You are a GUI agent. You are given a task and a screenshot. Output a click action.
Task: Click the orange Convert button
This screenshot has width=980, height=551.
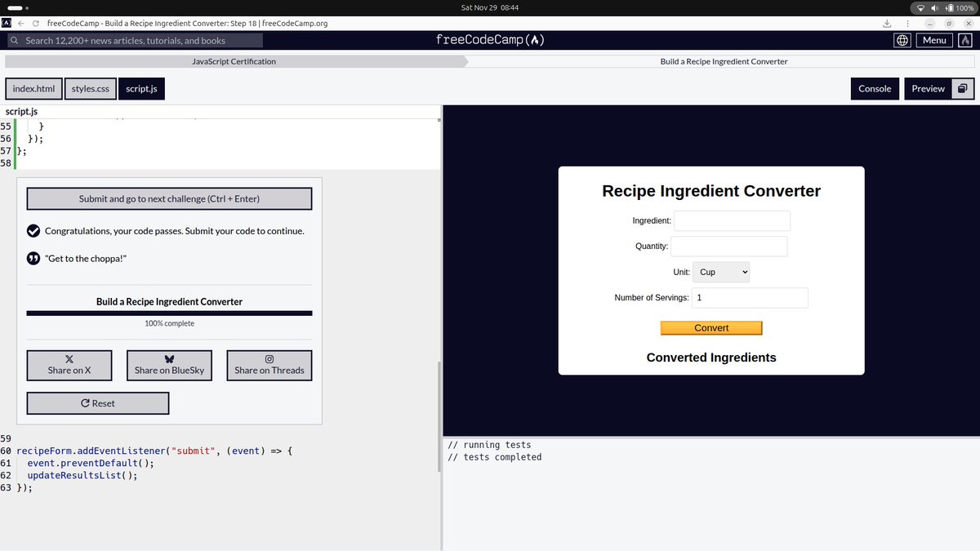click(711, 328)
